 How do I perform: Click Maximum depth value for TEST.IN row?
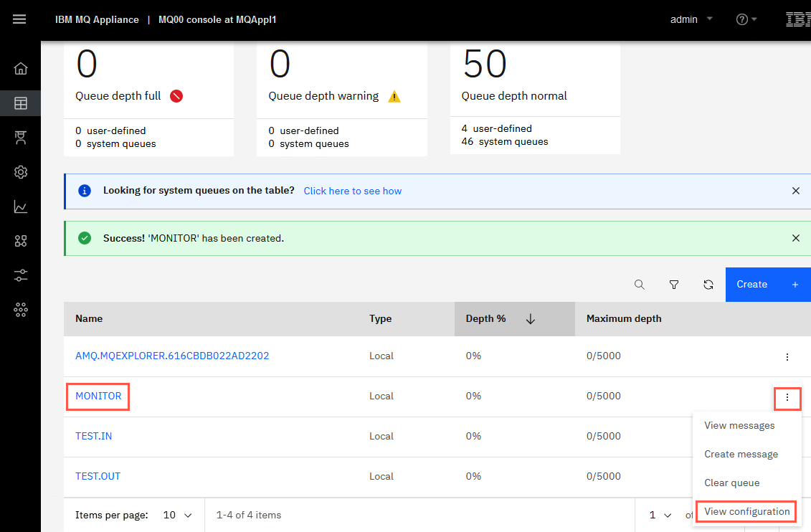pos(604,436)
